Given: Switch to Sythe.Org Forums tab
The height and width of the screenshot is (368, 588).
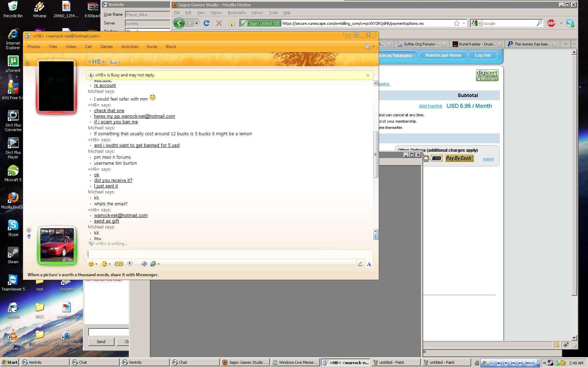Looking at the screenshot, I should tap(421, 44).
